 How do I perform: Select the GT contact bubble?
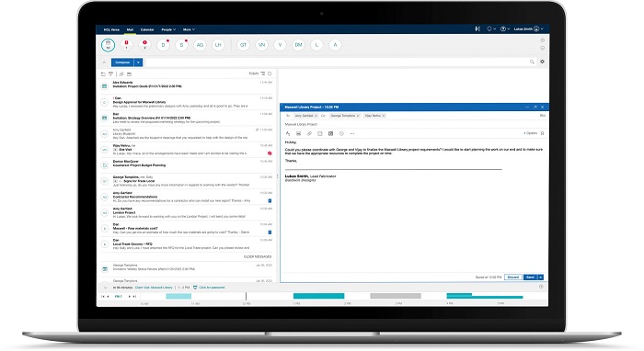pyautogui.click(x=243, y=45)
